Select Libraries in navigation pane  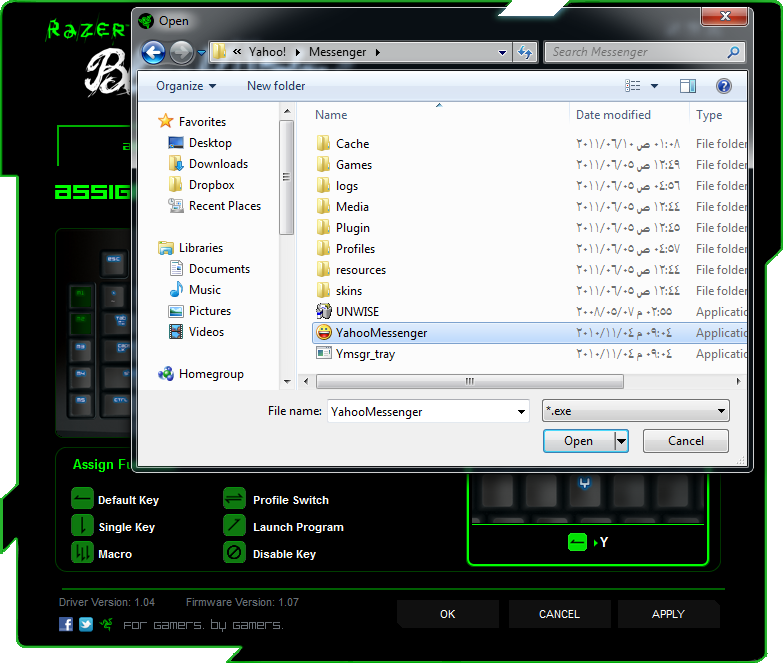pos(190,248)
